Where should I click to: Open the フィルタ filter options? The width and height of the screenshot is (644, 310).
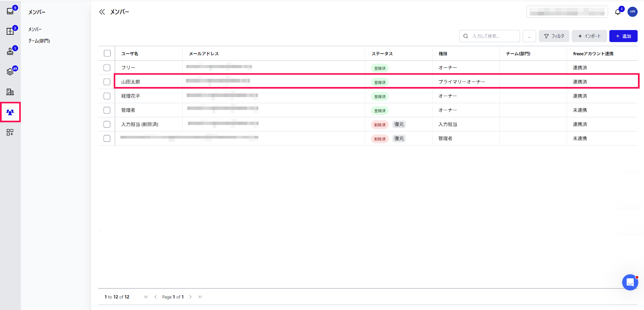point(554,36)
